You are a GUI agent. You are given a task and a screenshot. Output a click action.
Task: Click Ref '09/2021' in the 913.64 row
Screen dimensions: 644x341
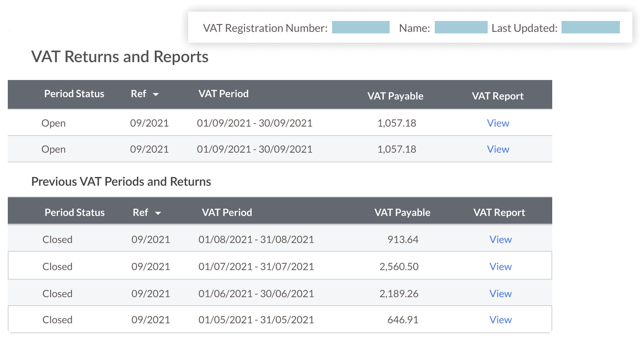(x=151, y=240)
